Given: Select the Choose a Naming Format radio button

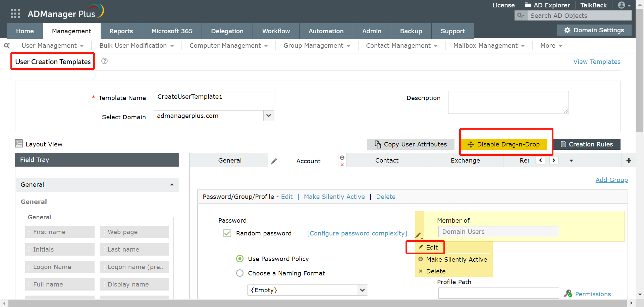Looking at the screenshot, I should 240,273.
